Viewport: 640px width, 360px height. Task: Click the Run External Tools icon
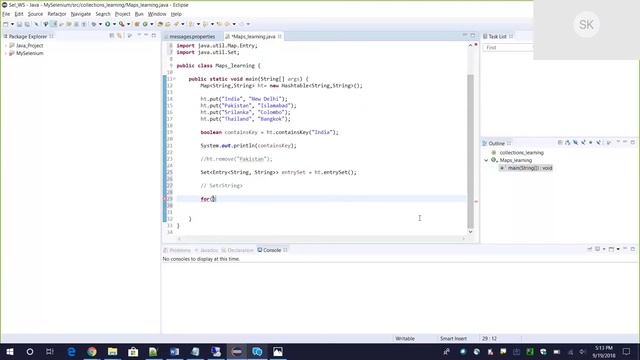pyautogui.click(x=122, y=24)
